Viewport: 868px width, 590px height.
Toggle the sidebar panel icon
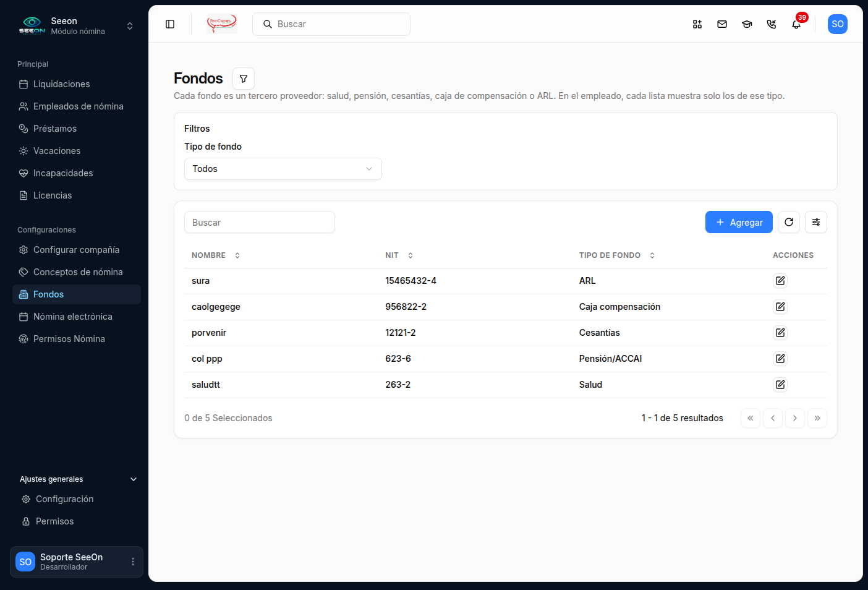pos(170,24)
